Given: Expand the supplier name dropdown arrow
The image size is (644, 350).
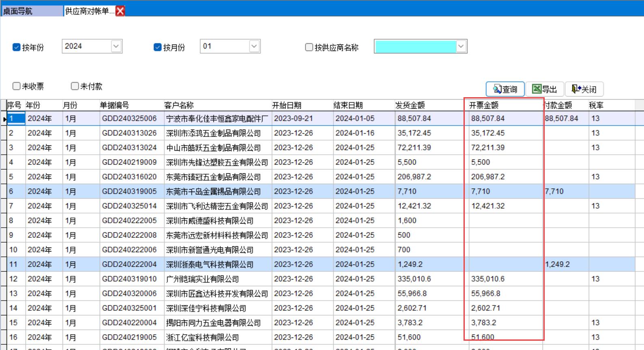Looking at the screenshot, I should [x=461, y=46].
